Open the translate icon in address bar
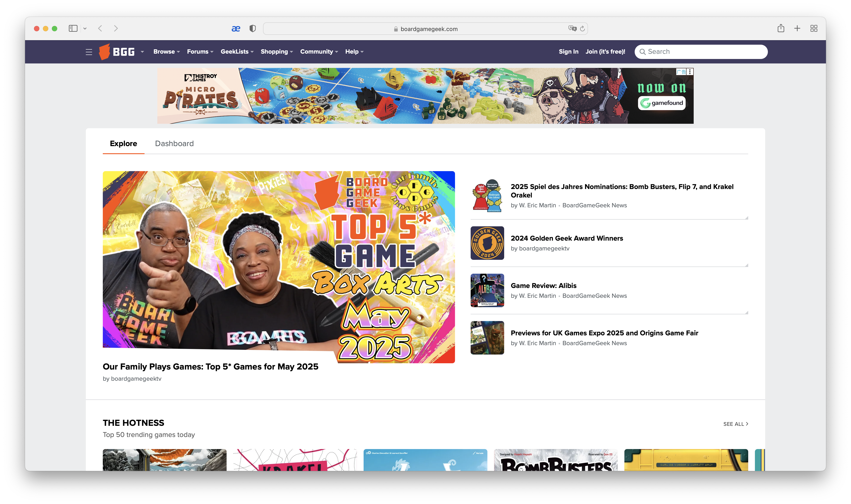851x504 pixels. 572,29
